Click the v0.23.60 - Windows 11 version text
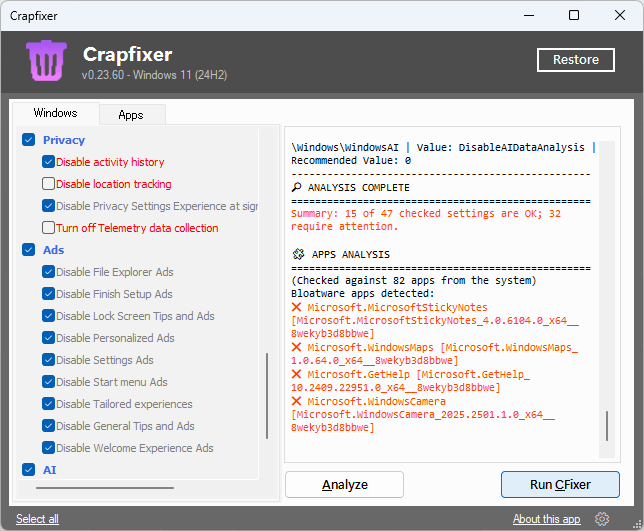 [154, 75]
